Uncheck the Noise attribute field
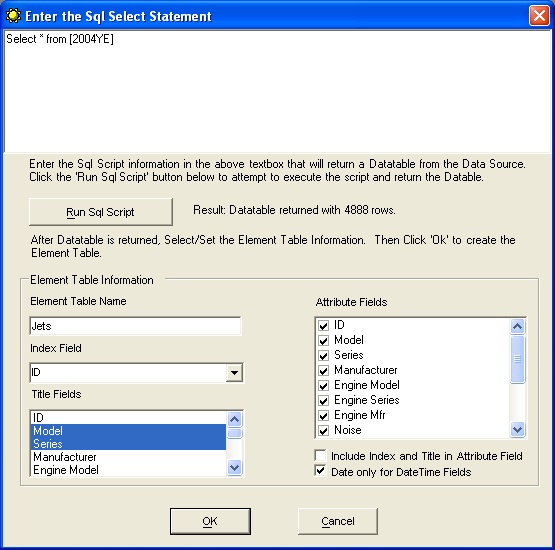 coord(323,431)
